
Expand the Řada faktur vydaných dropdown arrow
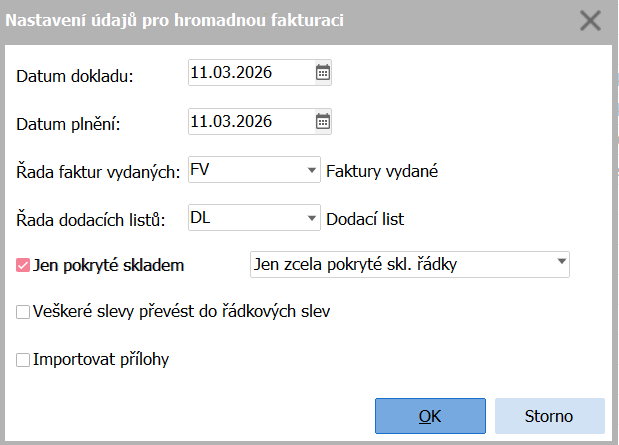click(312, 171)
